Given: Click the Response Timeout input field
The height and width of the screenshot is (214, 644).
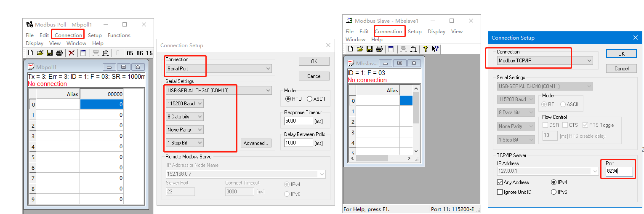Looking at the screenshot, I should 298,121.
